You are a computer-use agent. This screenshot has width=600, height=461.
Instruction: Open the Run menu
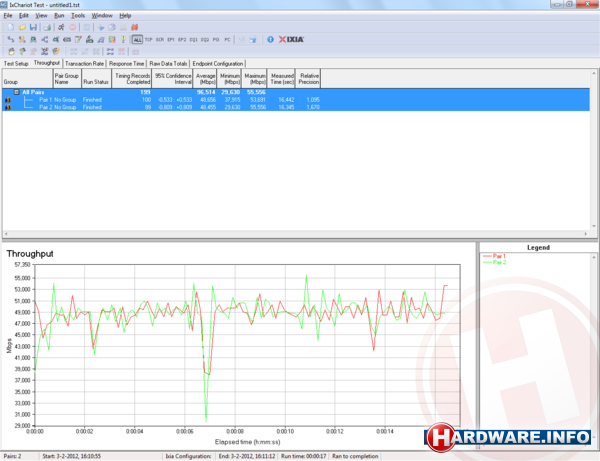pyautogui.click(x=58, y=16)
